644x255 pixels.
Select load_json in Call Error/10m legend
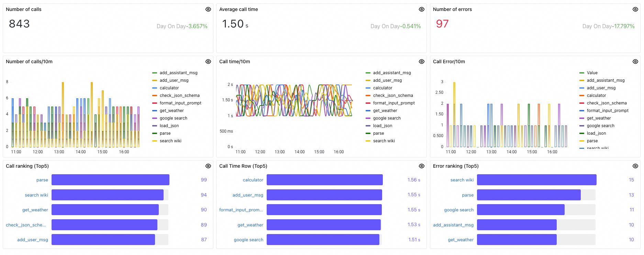click(597, 133)
